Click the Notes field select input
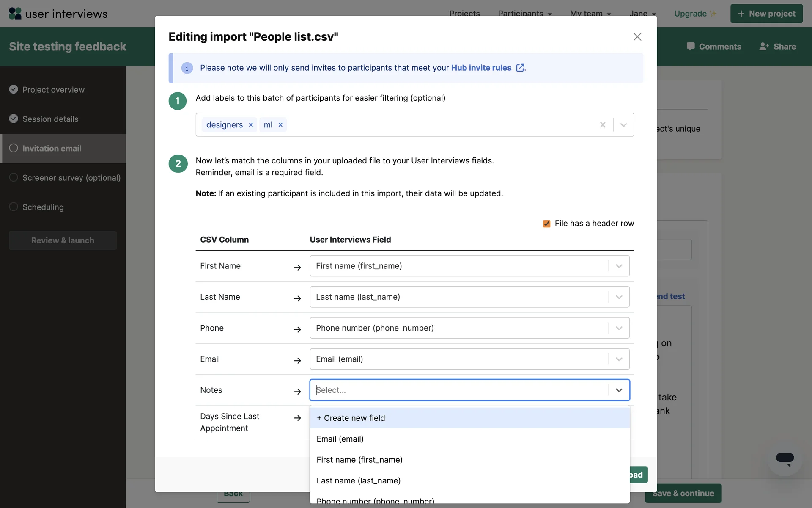The width and height of the screenshot is (812, 508). 459,390
